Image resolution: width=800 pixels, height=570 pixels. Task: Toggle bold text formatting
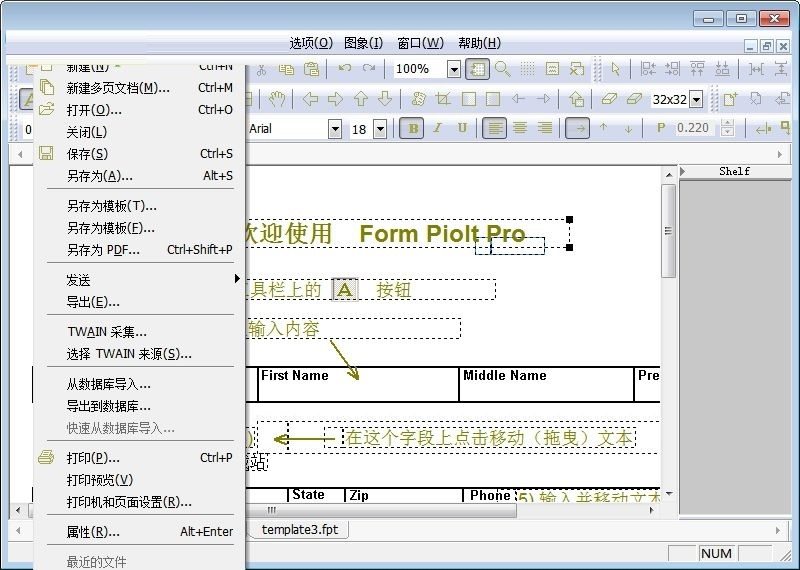(411, 128)
